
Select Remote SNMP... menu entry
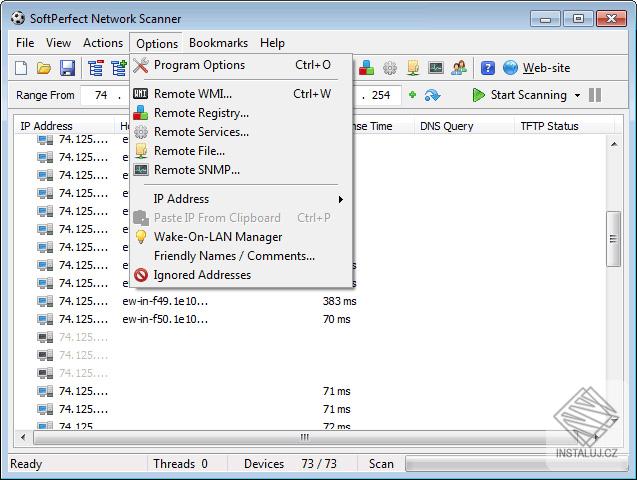pyautogui.click(x=241, y=170)
